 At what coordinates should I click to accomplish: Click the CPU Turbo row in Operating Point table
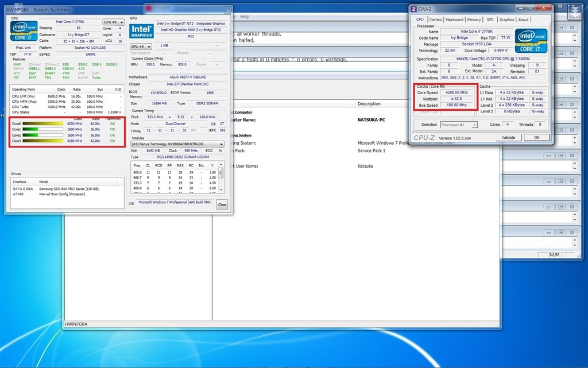pyautogui.click(x=67, y=107)
